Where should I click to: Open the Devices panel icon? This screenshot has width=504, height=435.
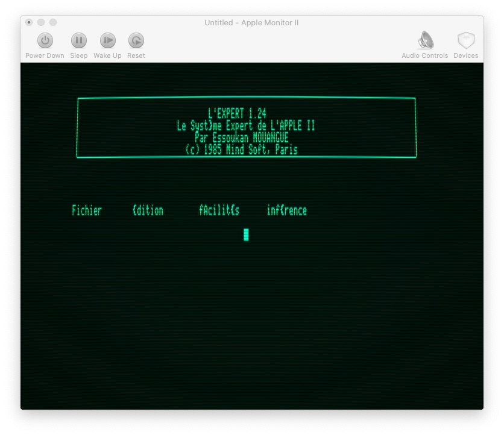[x=466, y=40]
